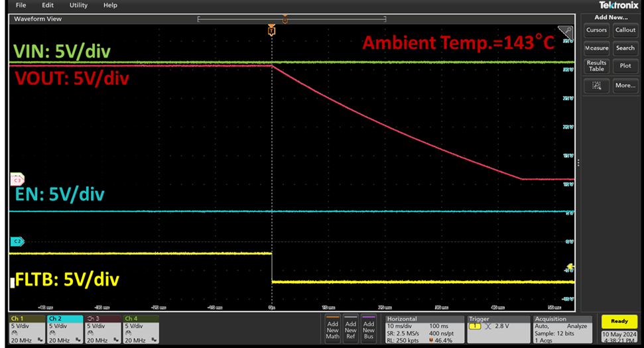Click the C2 channel ground handle
Screen dimensions: 644x348
click(16, 241)
